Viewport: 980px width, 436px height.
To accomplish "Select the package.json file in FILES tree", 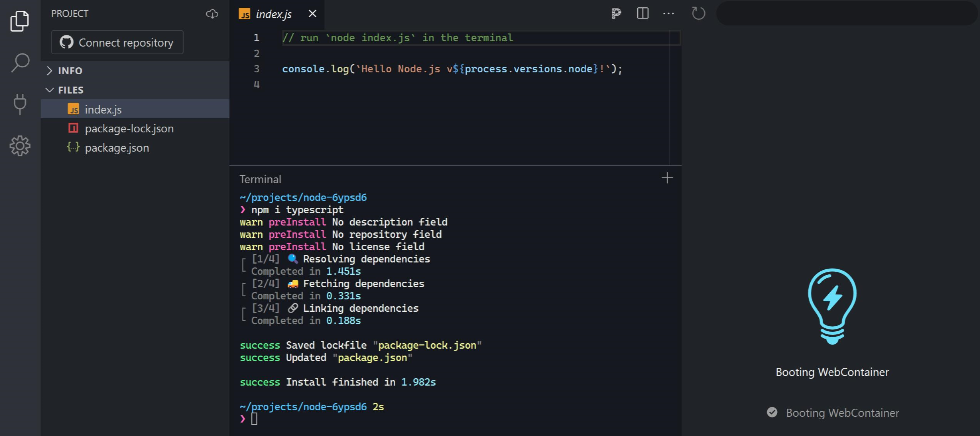I will tap(117, 147).
